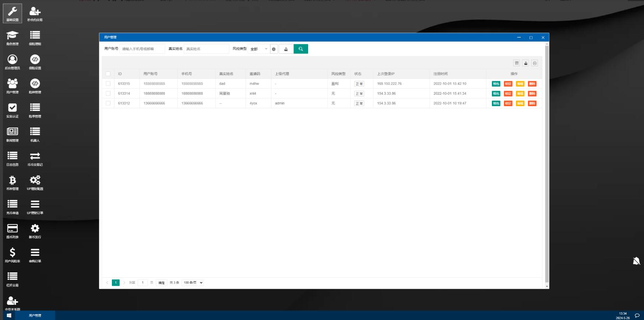644x320 pixels.
Task: Click the window's vertical scrollbar
Action: (547, 162)
